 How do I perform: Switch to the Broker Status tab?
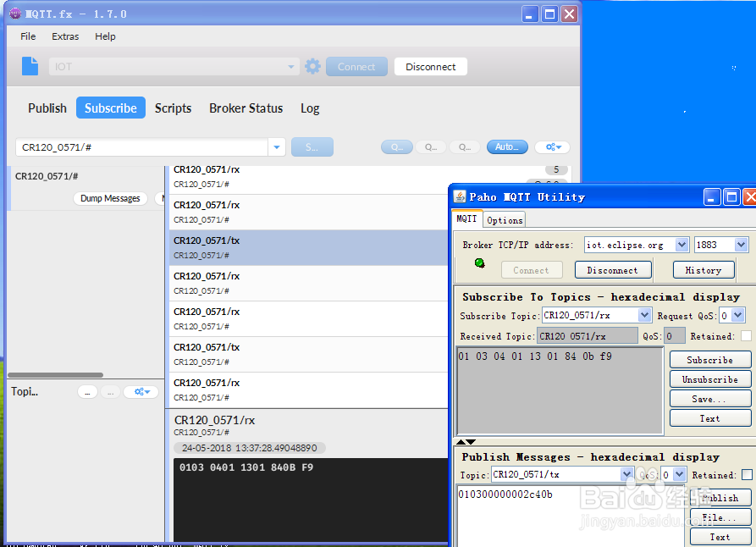(x=246, y=108)
